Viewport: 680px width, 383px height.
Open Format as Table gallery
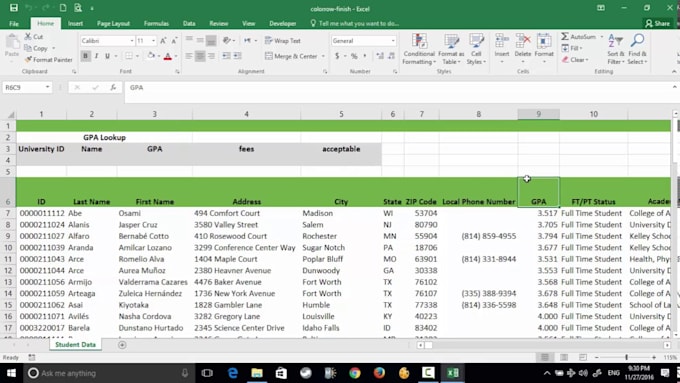451,49
